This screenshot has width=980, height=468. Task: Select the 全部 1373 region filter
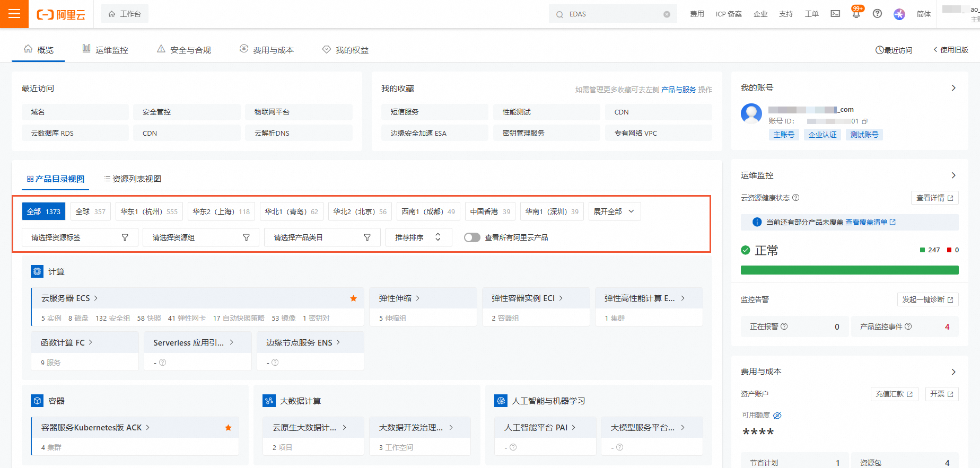click(44, 211)
